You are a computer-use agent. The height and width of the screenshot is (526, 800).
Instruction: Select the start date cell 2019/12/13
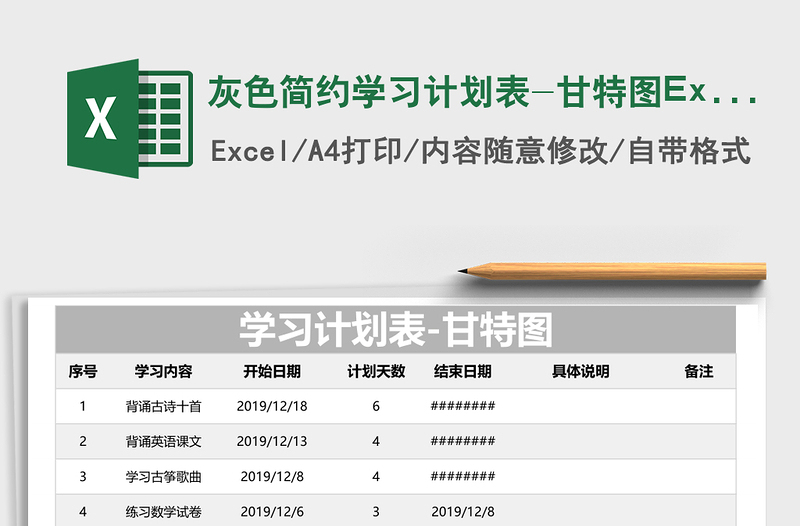tap(272, 441)
